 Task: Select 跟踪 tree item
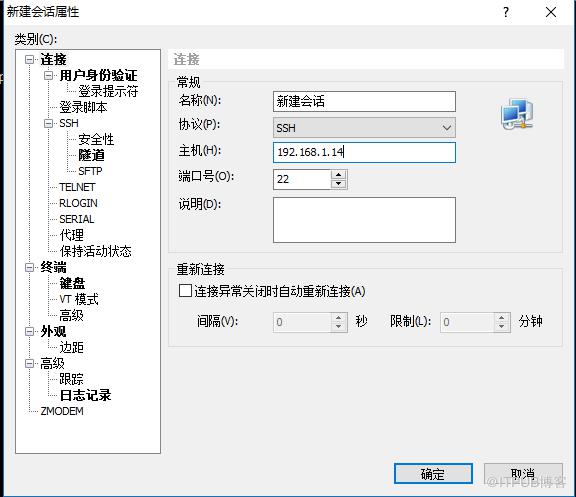(x=71, y=379)
